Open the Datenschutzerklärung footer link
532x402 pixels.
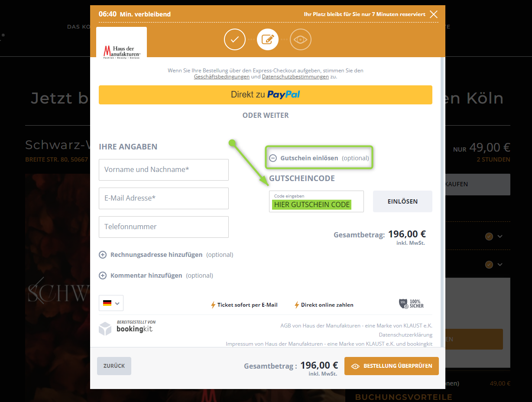405,335
